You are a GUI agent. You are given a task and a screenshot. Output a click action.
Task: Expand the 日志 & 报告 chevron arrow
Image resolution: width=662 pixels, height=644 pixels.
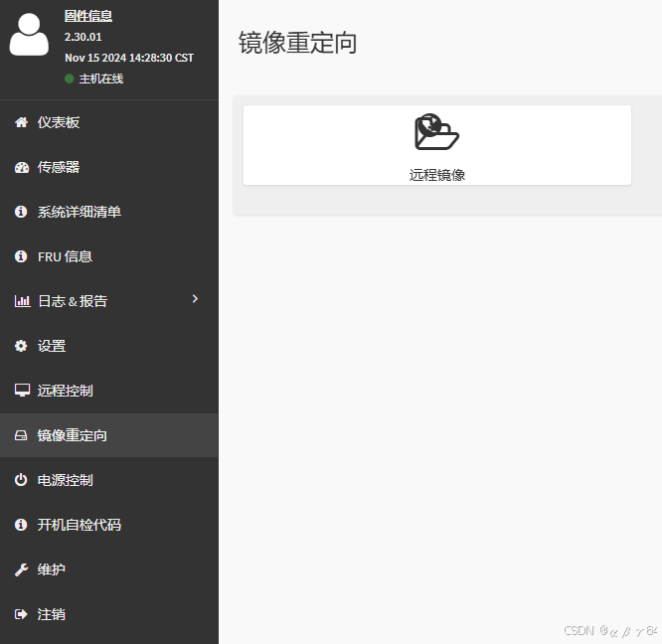coord(195,299)
